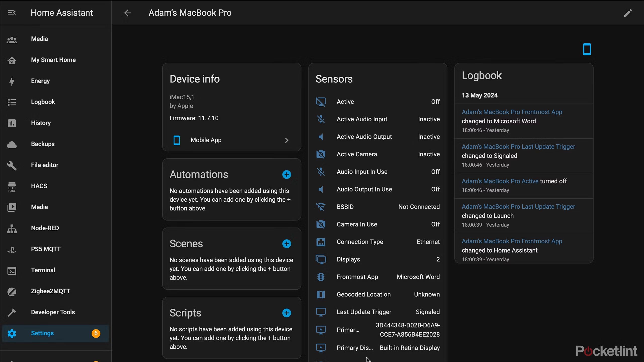Click the Audio Output In Use speaker icon

tap(321, 190)
